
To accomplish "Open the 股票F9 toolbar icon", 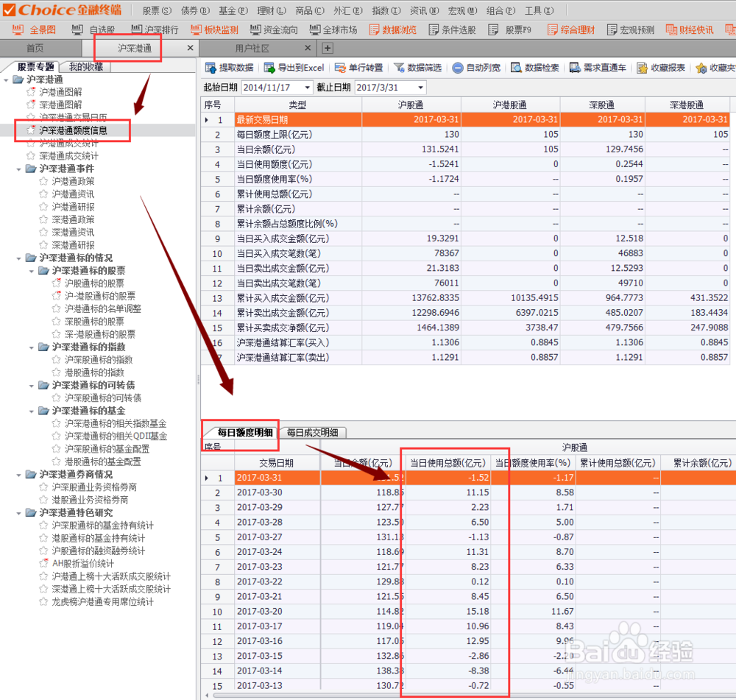I will (493, 30).
